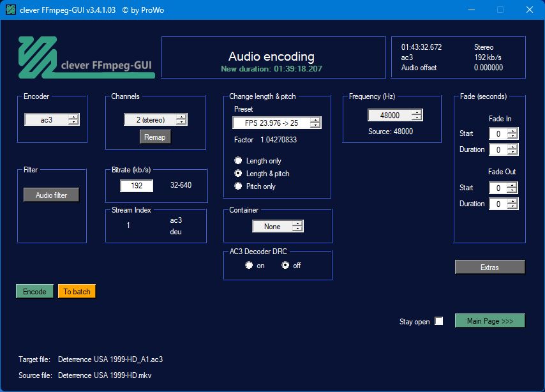545x392 pixels.
Task: Open the FPS 23.976 -> 25 preset selector
Action: pos(277,123)
